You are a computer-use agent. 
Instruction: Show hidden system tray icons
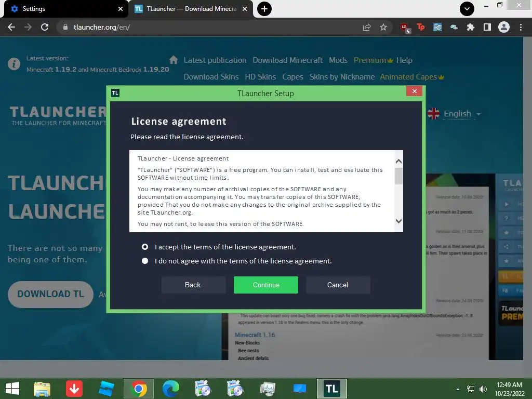tap(458, 389)
